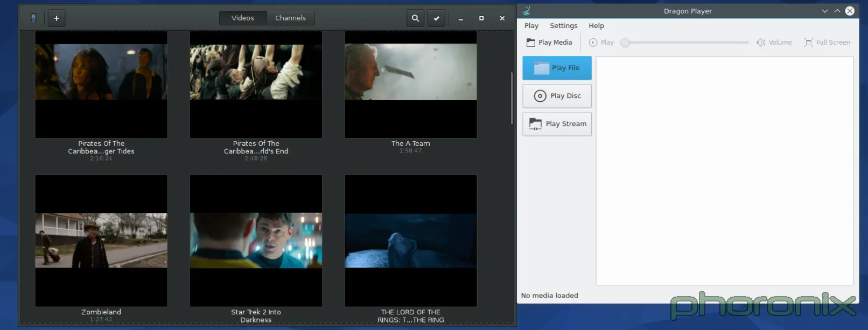Click the app icon in the Videos header bar

[x=33, y=18]
